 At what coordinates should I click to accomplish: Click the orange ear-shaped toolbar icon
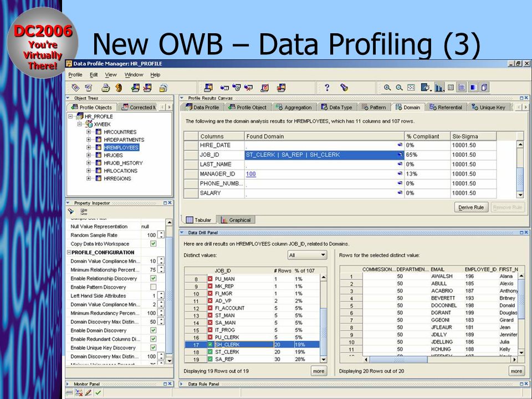tap(119, 88)
